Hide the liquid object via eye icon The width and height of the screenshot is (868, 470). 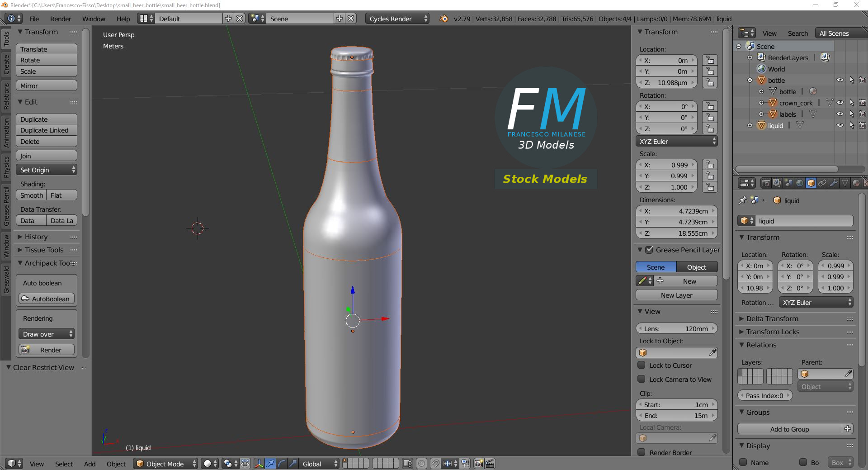840,125
